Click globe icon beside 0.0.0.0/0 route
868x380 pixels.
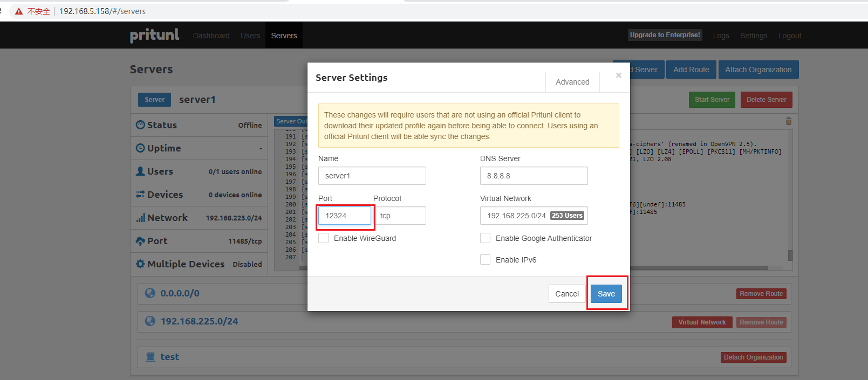(x=151, y=293)
